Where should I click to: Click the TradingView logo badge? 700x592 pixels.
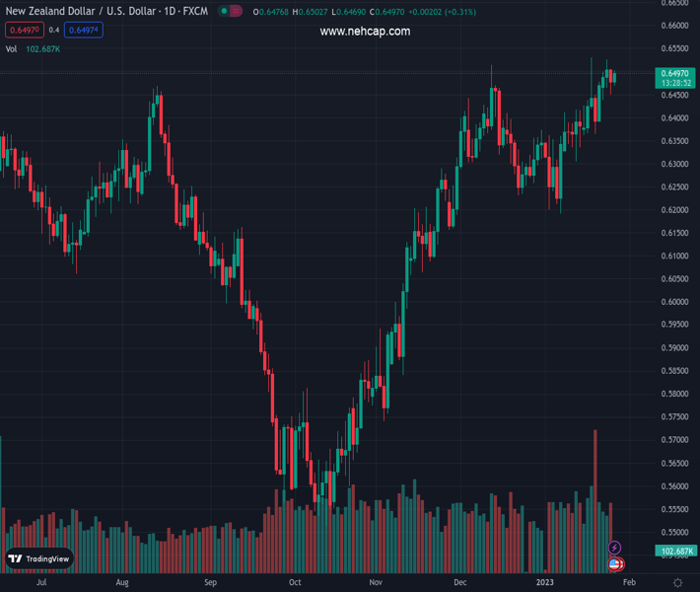(x=39, y=558)
